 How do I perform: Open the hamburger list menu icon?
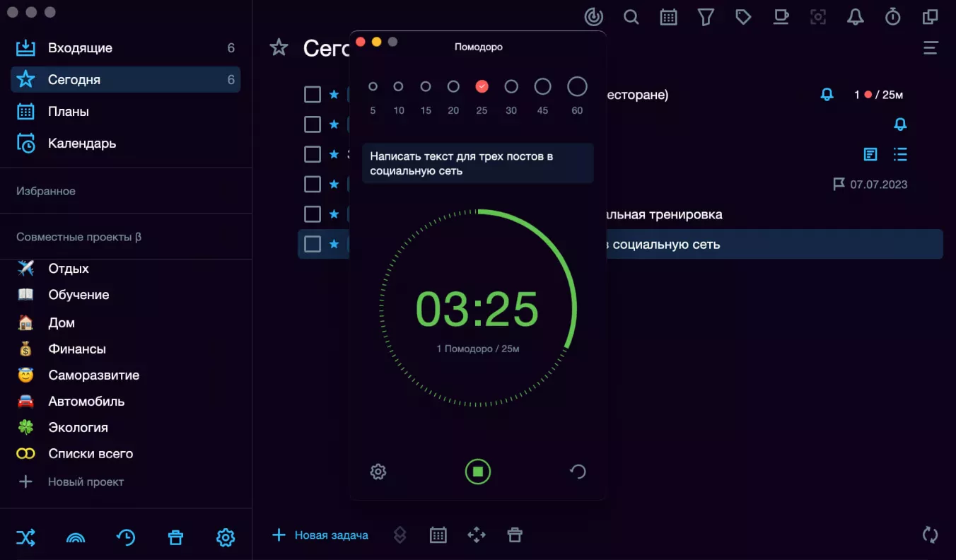click(931, 48)
